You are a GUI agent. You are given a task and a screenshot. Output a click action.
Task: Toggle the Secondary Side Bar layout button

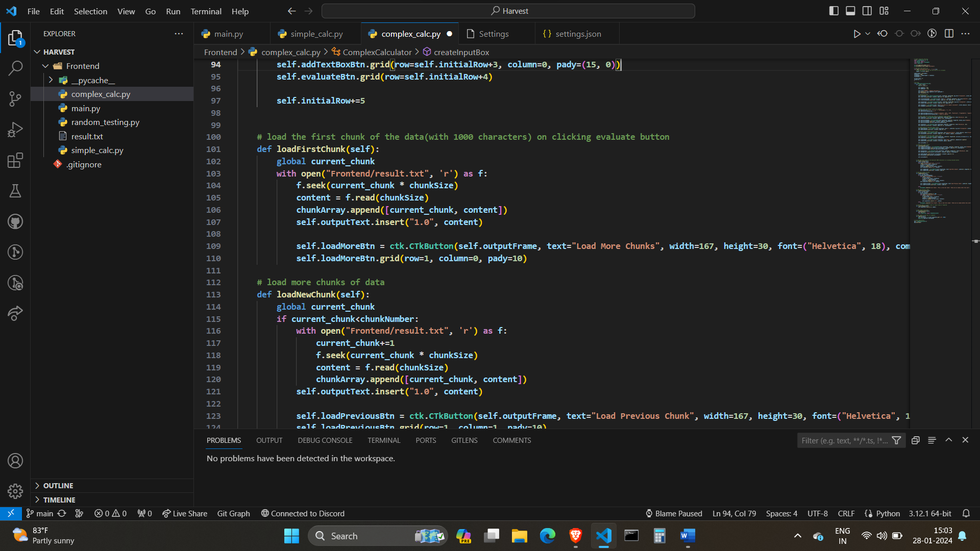[867, 11]
